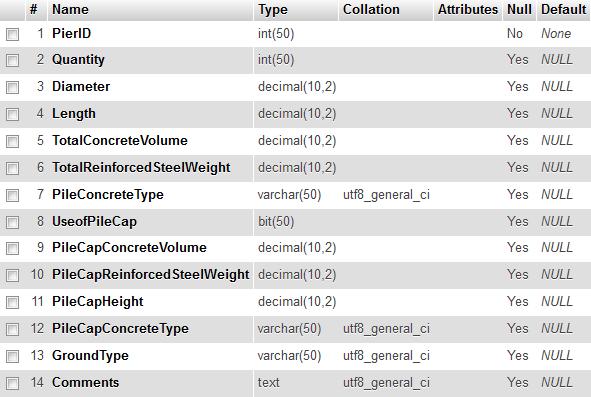Tick the PileCapConcreteVolume checkbox
591x397 pixels.
click(12, 248)
